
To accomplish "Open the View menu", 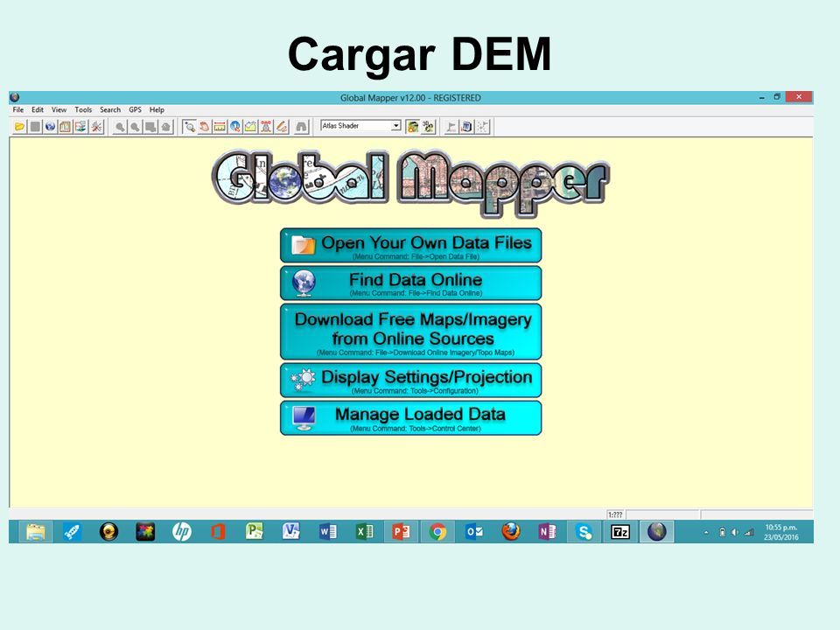I will click(59, 110).
